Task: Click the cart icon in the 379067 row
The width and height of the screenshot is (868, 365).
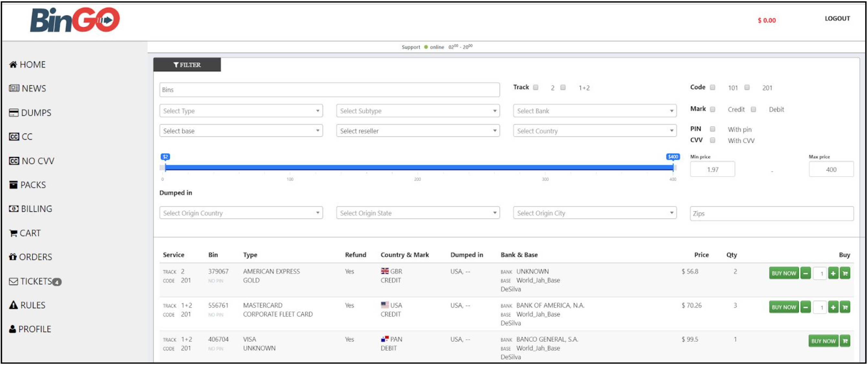Action: 845,273
